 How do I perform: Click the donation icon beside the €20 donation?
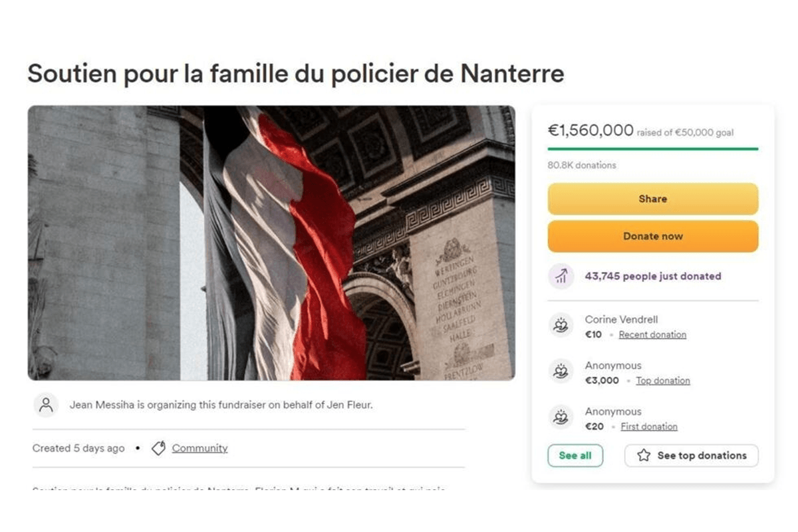coord(561,418)
